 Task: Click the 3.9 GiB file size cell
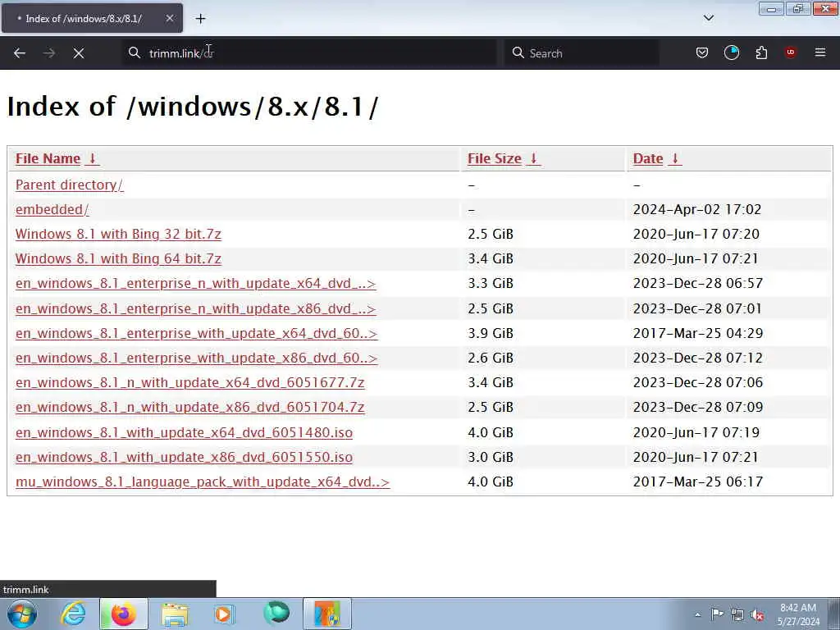coord(491,333)
